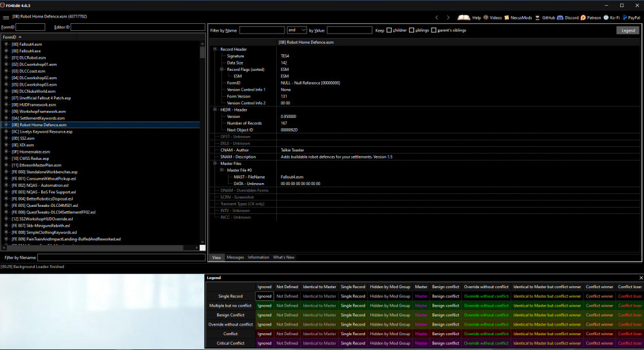Viewport: 644px width, 350px height.
Task: Open the NexusMods page icon
Action: [506, 17]
